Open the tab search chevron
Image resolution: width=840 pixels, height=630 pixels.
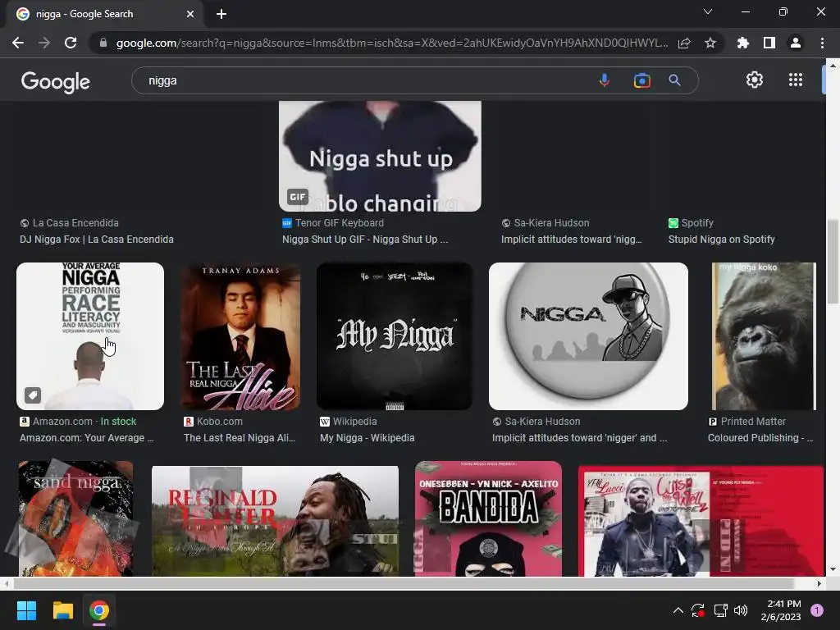coord(708,11)
